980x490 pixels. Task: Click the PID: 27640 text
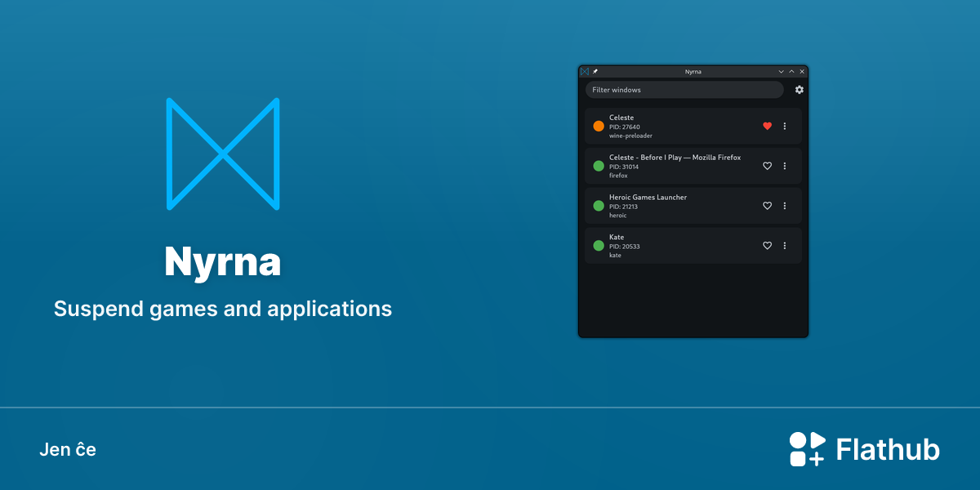(x=624, y=127)
